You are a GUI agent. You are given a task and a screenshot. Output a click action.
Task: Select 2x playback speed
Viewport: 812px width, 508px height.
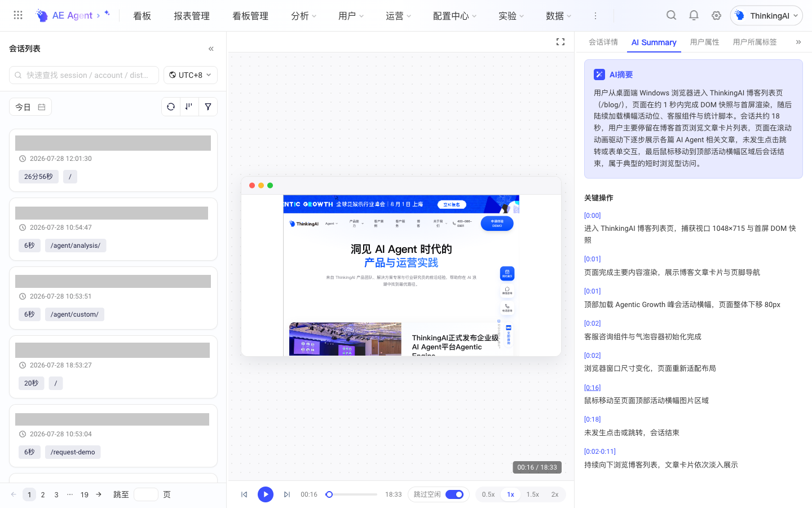(x=555, y=494)
